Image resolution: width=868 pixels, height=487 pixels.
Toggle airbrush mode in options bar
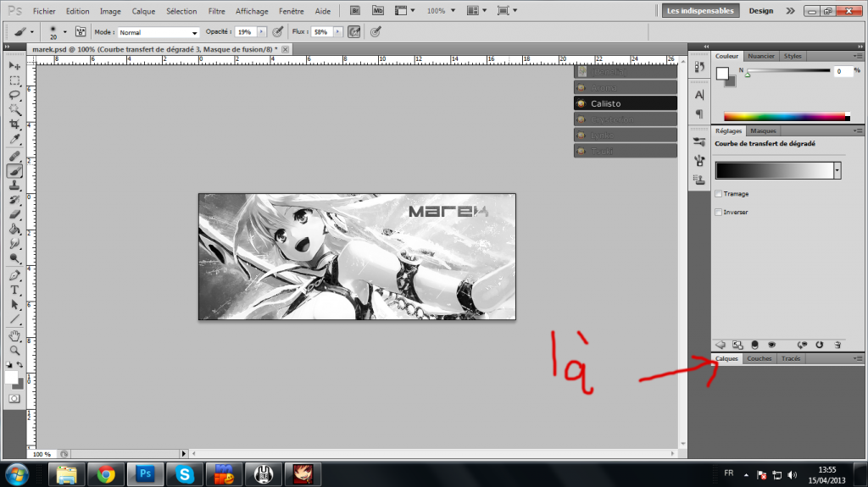pyautogui.click(x=353, y=32)
